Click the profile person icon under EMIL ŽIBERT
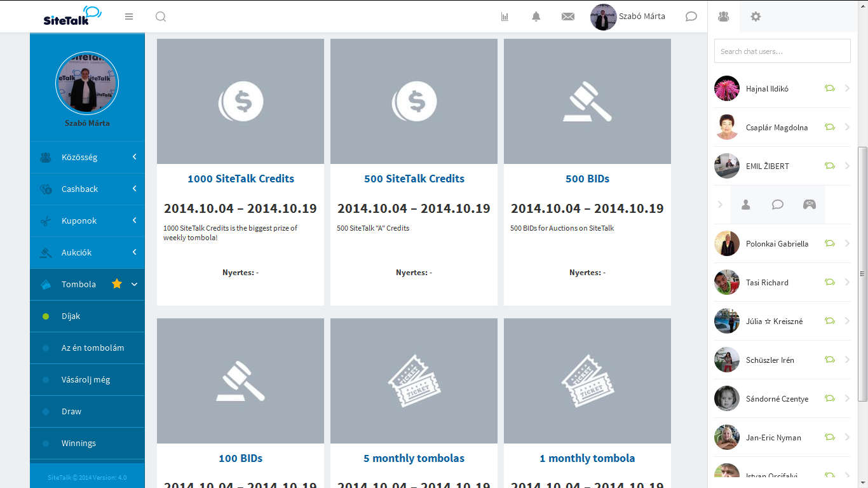This screenshot has width=868, height=488. pyautogui.click(x=746, y=205)
